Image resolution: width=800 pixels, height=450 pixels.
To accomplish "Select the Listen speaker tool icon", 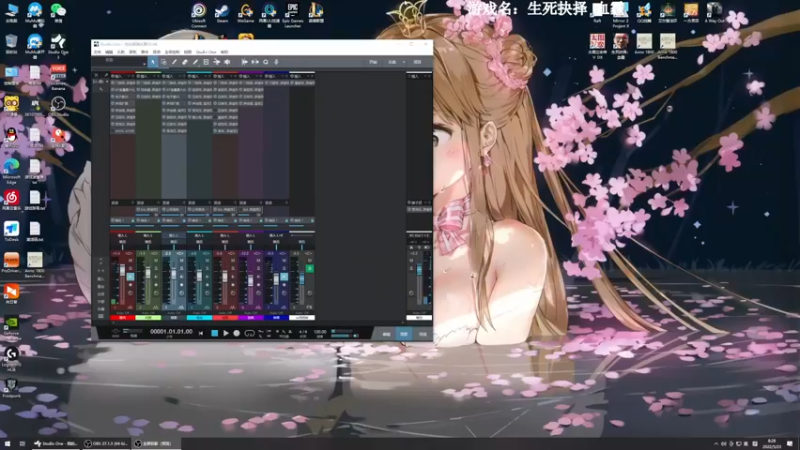I will [227, 62].
